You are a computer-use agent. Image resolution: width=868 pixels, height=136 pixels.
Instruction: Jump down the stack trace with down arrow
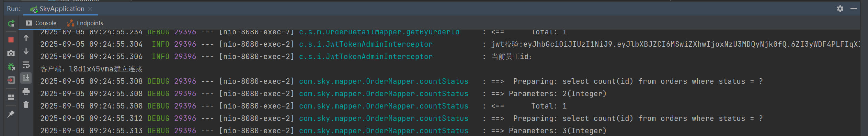coord(26,51)
